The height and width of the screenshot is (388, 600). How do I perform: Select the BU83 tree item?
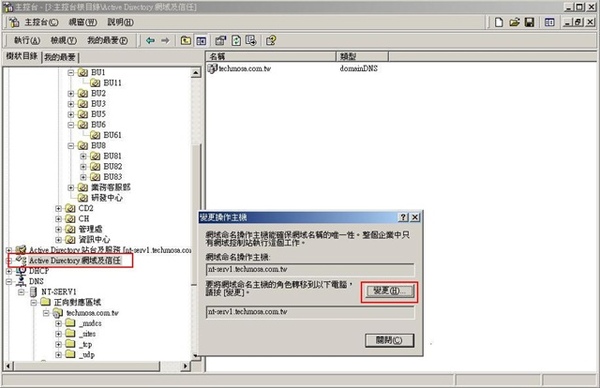pos(112,177)
